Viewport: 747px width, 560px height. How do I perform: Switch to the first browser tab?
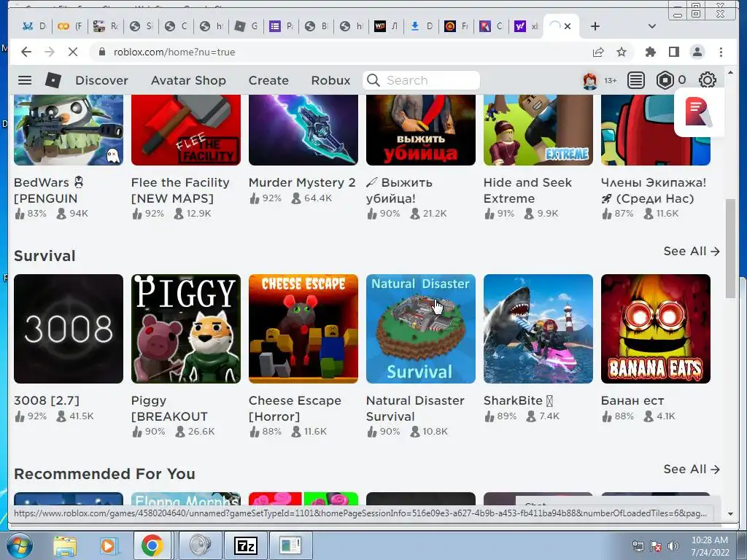click(x=33, y=26)
